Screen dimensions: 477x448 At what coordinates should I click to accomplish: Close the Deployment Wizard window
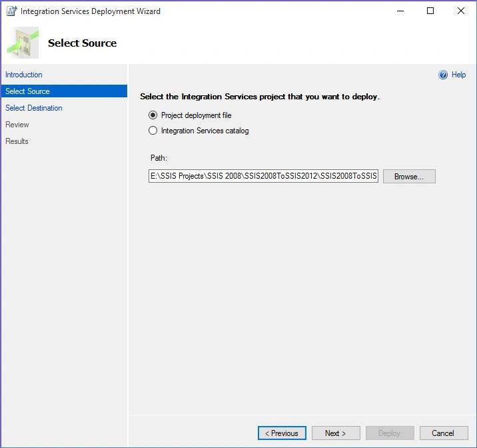[461, 11]
